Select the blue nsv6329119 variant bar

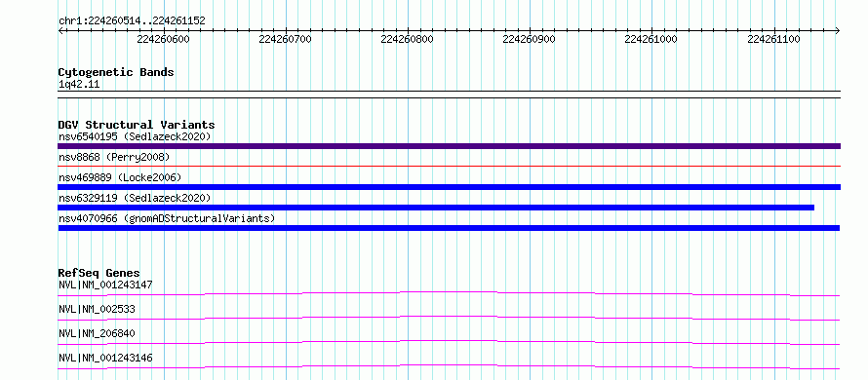[x=436, y=208]
